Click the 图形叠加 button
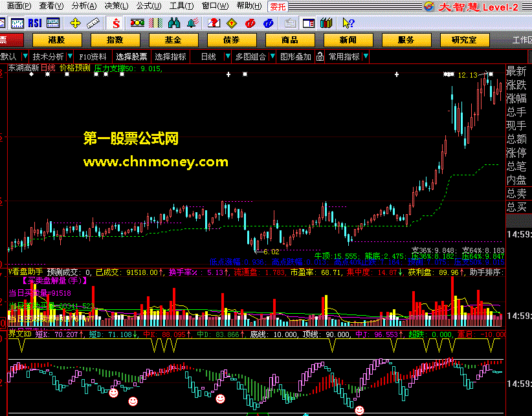Screen dimensions: 532x416 (296, 57)
